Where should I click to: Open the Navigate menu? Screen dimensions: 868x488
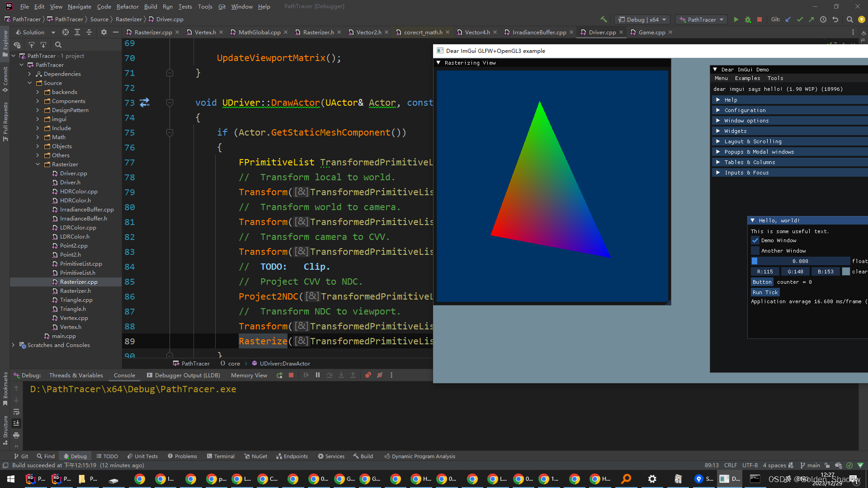79,6
